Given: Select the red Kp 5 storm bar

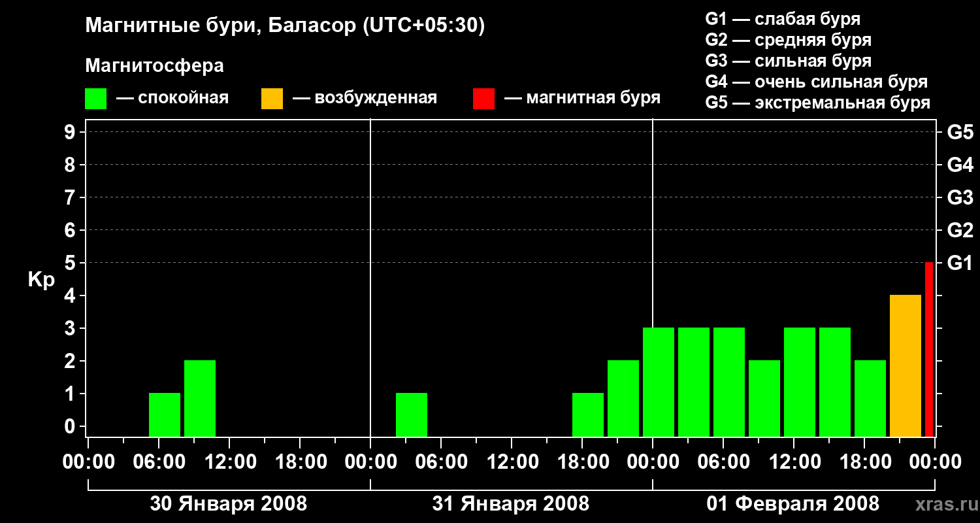Looking at the screenshot, I should pyautogui.click(x=929, y=349).
